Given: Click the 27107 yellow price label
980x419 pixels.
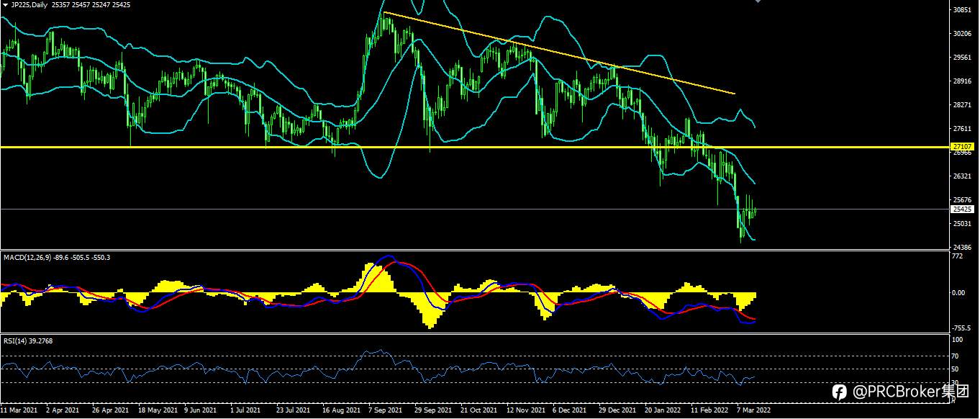Looking at the screenshot, I should 963,145.
